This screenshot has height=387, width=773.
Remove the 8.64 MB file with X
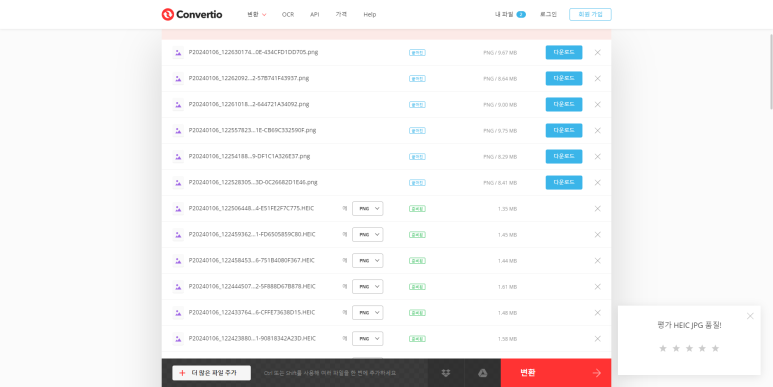pos(597,78)
